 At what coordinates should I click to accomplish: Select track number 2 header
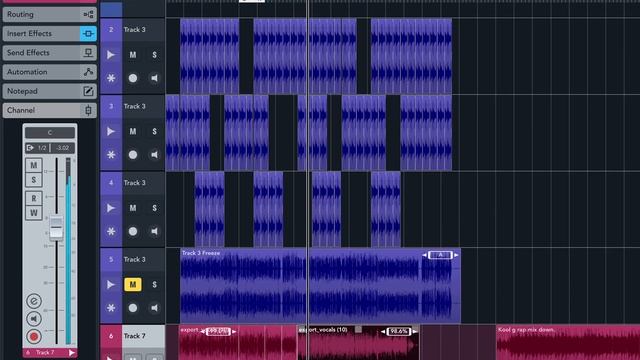(x=144, y=30)
